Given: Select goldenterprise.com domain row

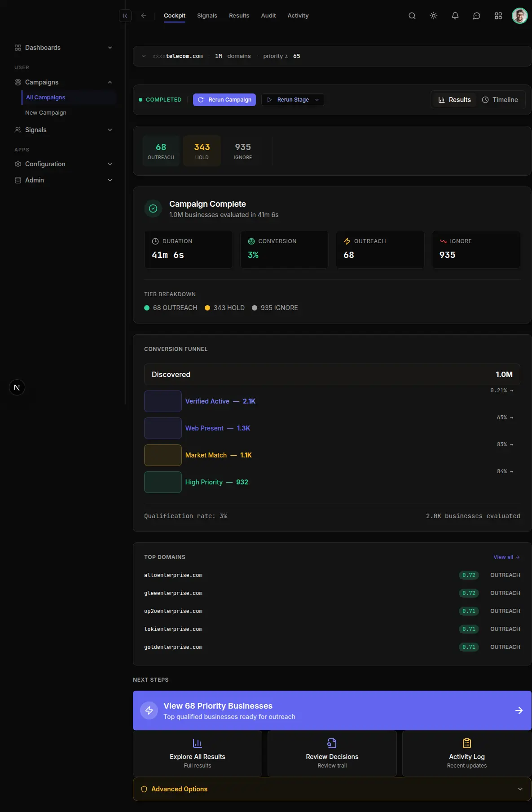Looking at the screenshot, I should (332, 647).
